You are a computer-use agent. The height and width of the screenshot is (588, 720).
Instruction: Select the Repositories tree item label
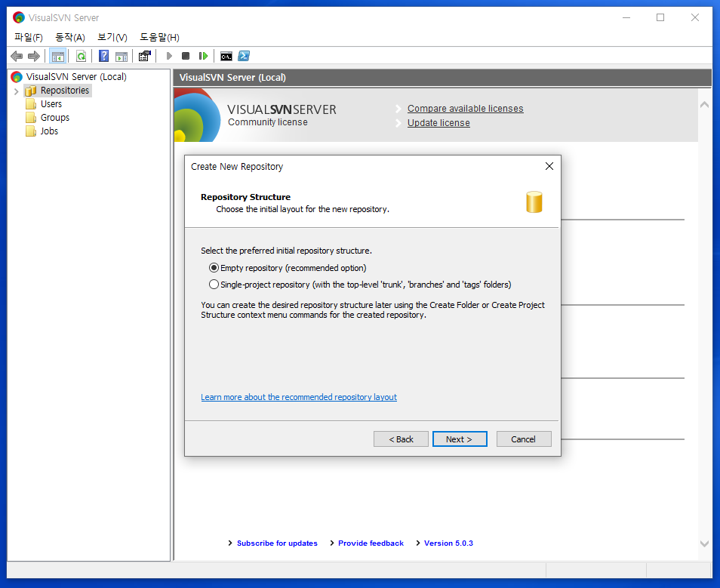(x=65, y=91)
